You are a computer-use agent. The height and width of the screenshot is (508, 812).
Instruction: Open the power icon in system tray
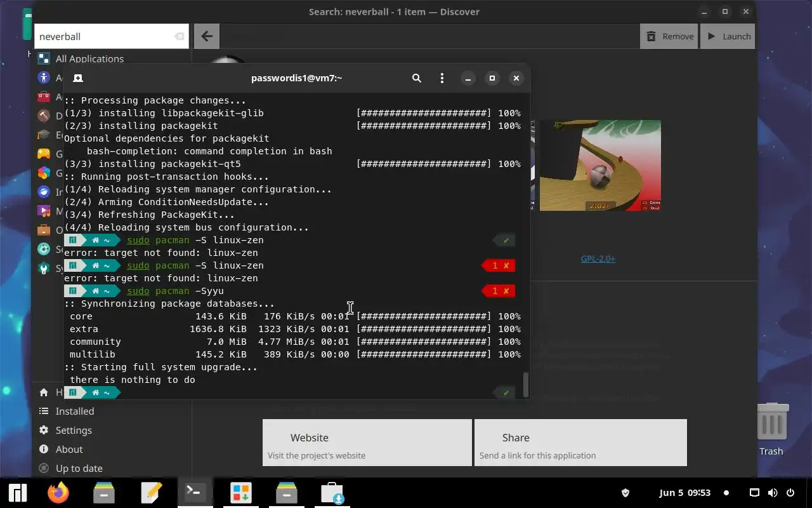pyautogui.click(x=790, y=493)
